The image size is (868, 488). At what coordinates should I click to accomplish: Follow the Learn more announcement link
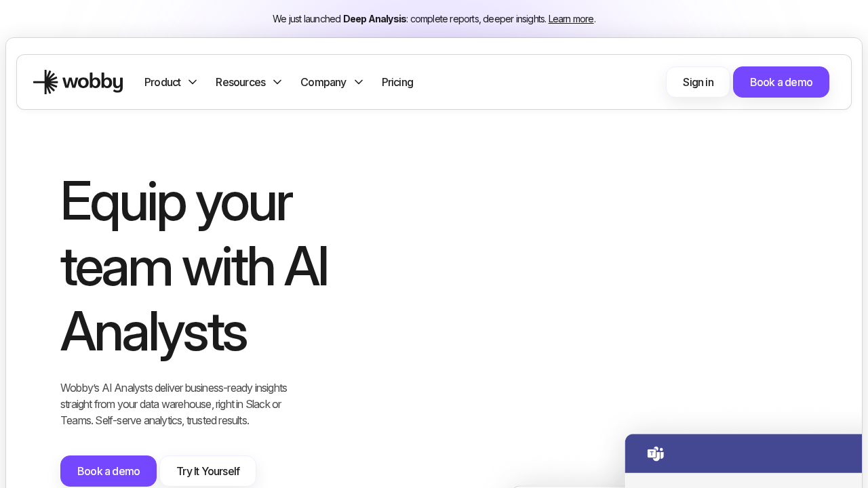pos(571,19)
